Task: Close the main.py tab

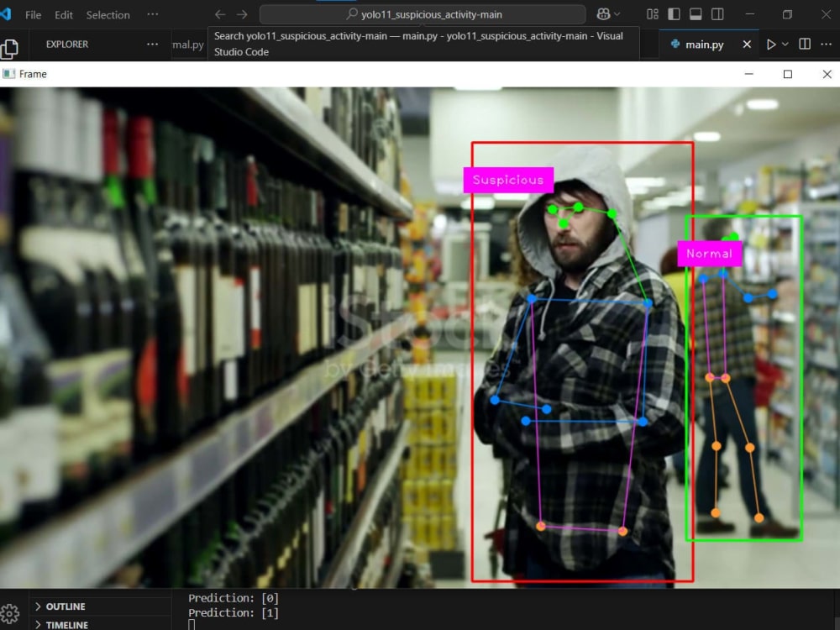Action: click(747, 45)
